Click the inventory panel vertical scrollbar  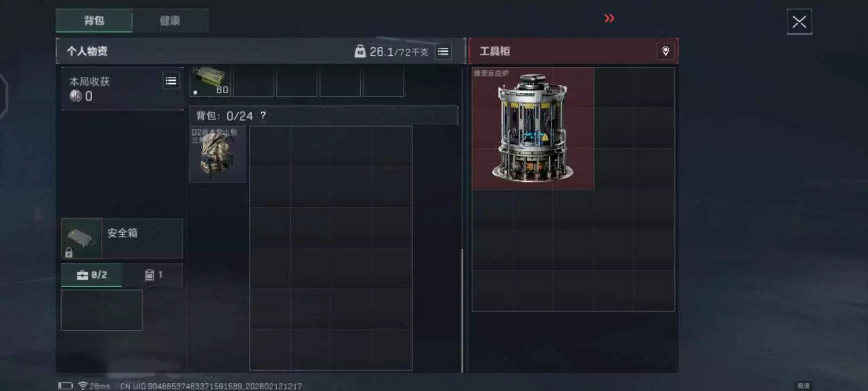[x=462, y=311]
